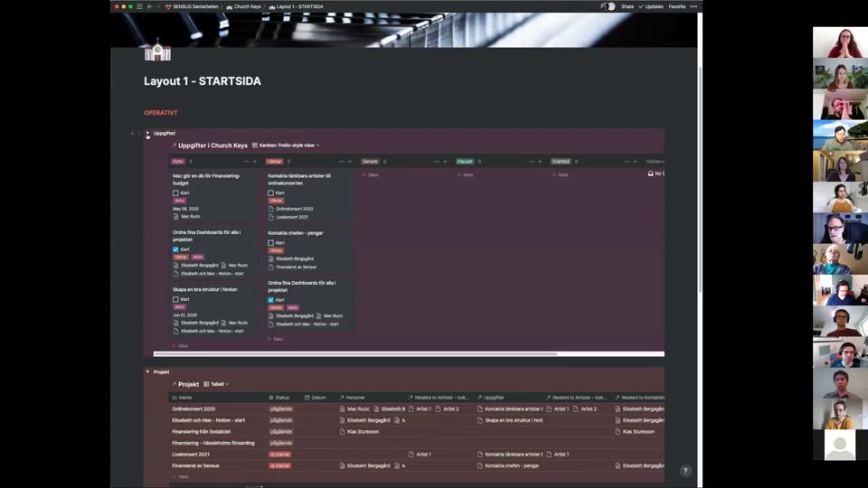Open Name column header menu

tap(183, 398)
